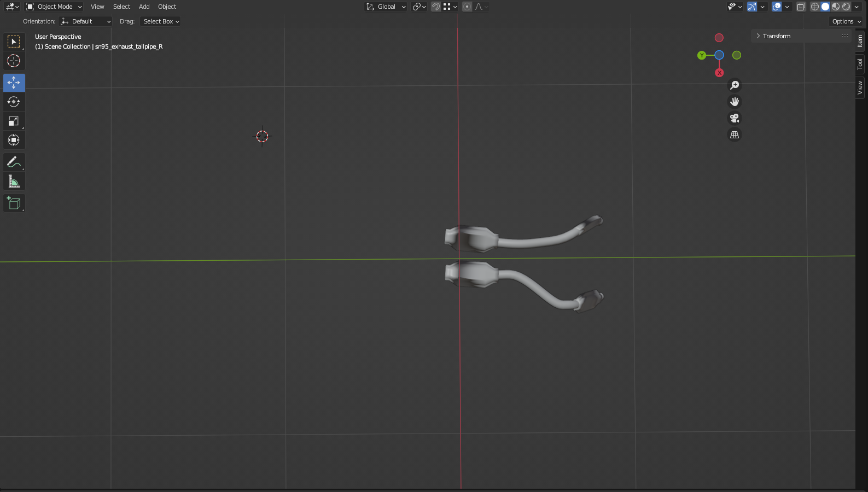Click the negative Z red gizmo ball
The width and height of the screenshot is (868, 492).
[719, 38]
